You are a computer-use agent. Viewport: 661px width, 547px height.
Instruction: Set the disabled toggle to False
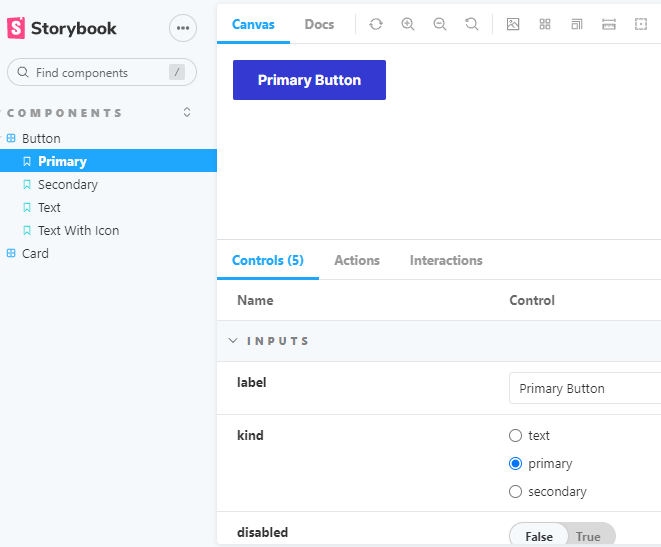539,536
